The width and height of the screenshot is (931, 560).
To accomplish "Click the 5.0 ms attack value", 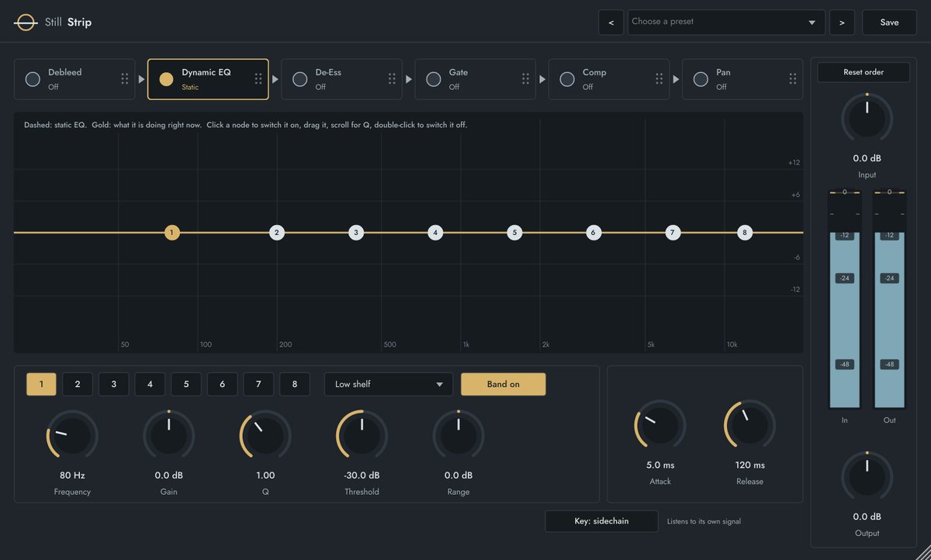I will (x=660, y=465).
